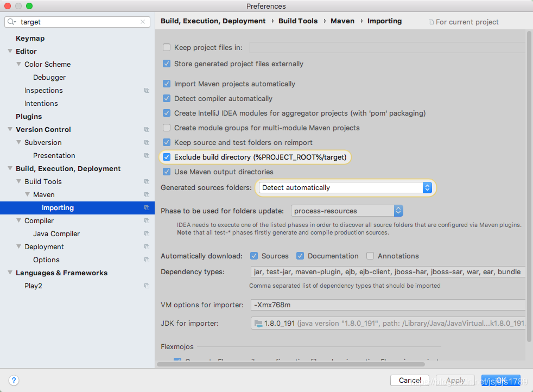The image size is (533, 392).
Task: Click the search magnifier icon in settings search
Action: pos(11,22)
